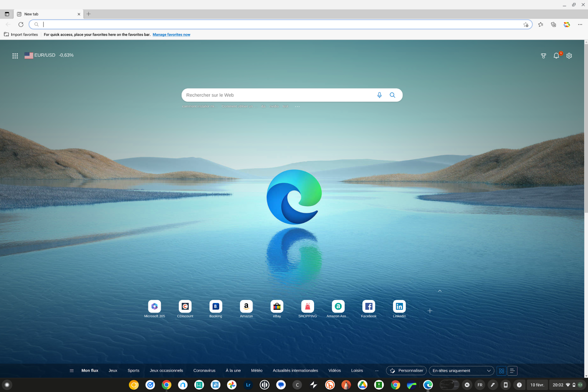Open the feed hamburger menu
Viewport: 588px width, 392px height.
[72, 371]
